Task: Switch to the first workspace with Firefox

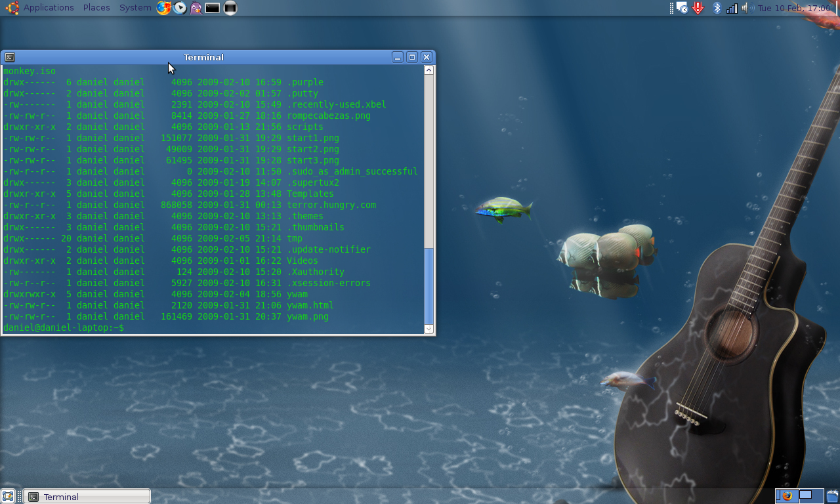Action: pos(787,495)
